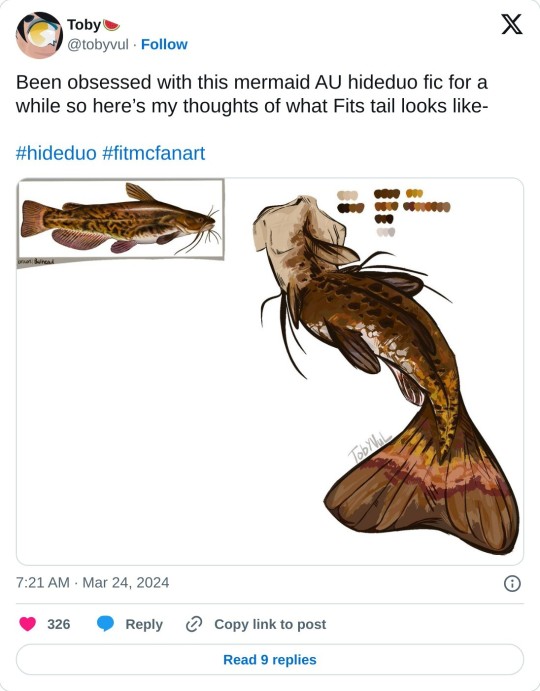Click Copy link to post

[270, 624]
